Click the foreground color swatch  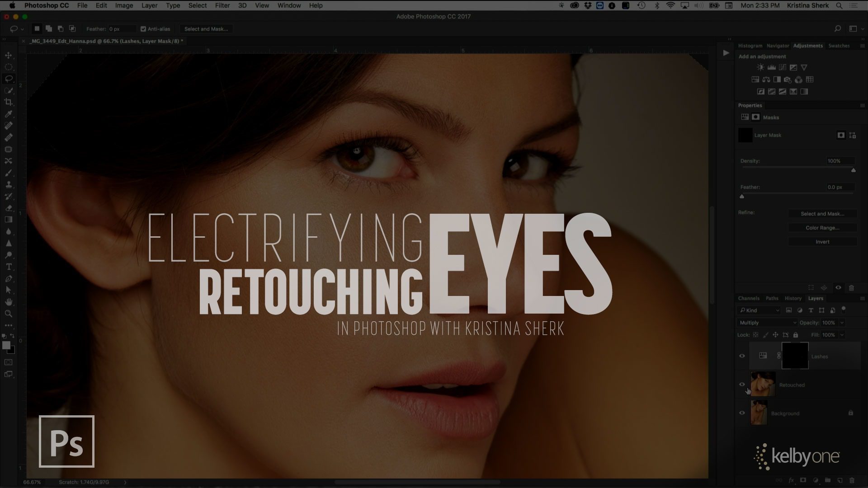(6, 345)
